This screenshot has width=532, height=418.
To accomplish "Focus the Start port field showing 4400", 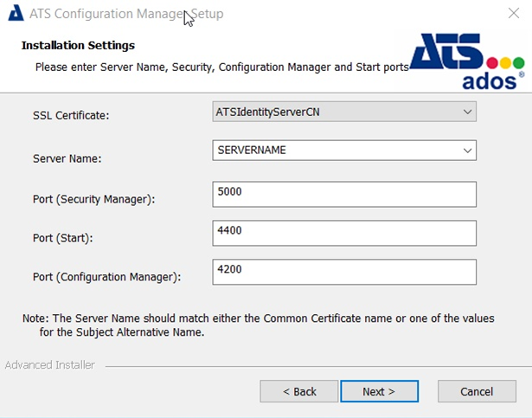I will point(344,233).
